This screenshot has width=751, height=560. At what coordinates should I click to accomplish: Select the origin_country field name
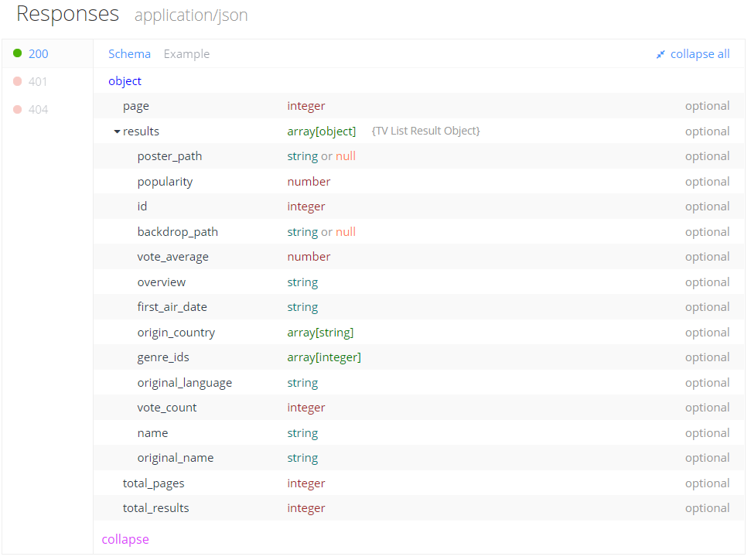tap(176, 333)
